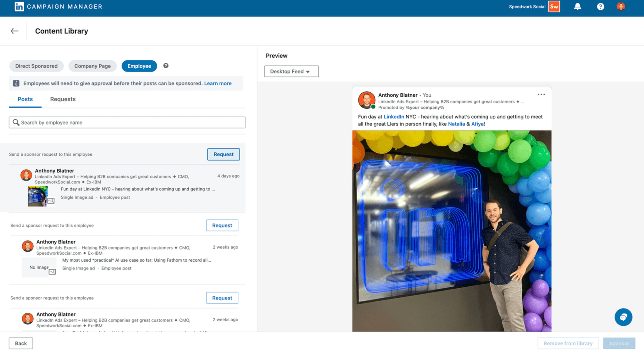Request sponsorship for the LinkedIn NYC post

click(223, 154)
